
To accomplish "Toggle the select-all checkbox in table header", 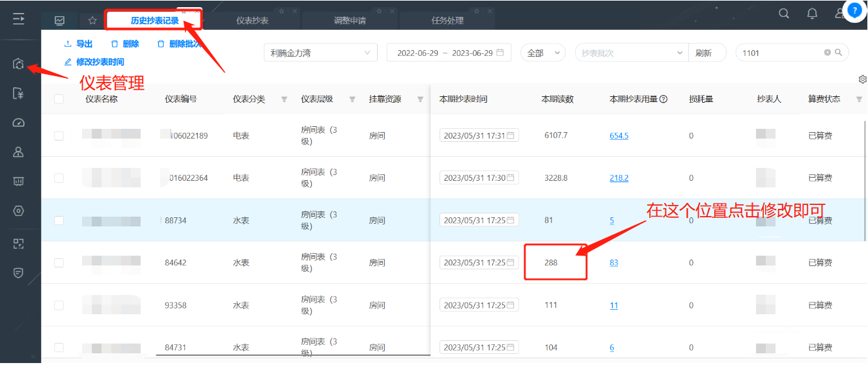I will (59, 100).
